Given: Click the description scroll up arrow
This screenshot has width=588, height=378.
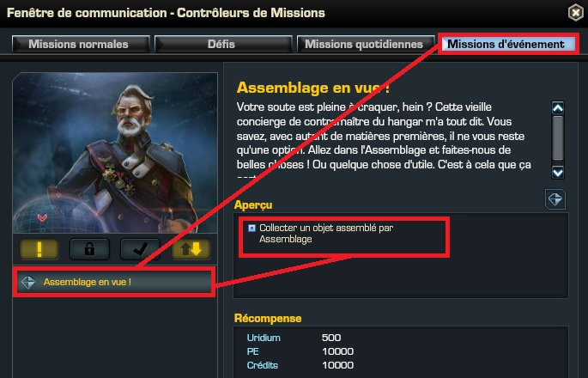Looking at the screenshot, I should coord(558,108).
